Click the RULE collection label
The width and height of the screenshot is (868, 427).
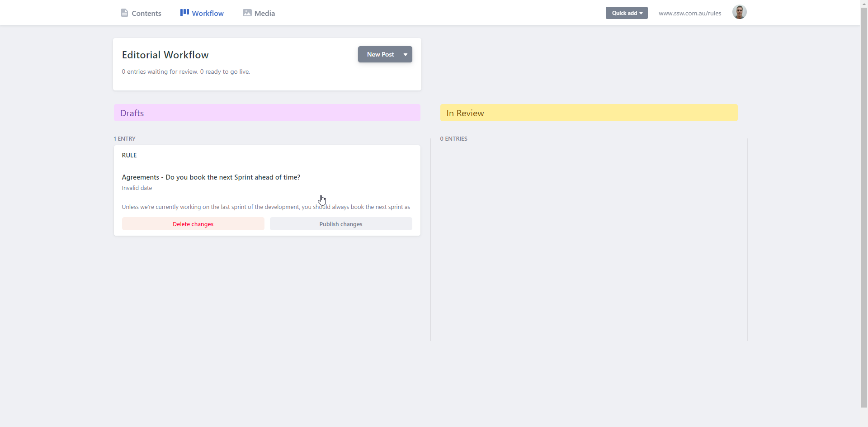click(129, 155)
